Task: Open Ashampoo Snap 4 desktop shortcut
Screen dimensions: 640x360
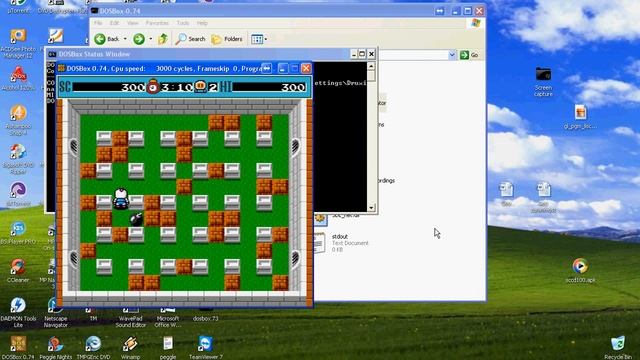Action: click(18, 120)
